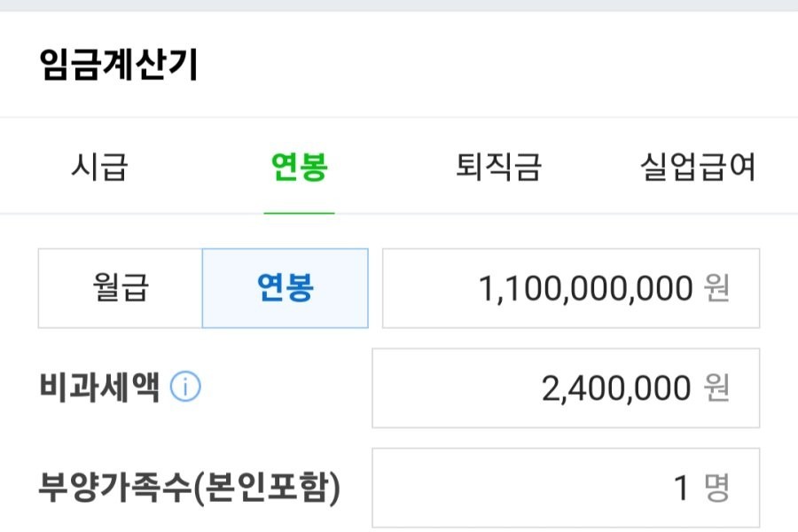Toggle salary type to 월급

click(x=120, y=288)
